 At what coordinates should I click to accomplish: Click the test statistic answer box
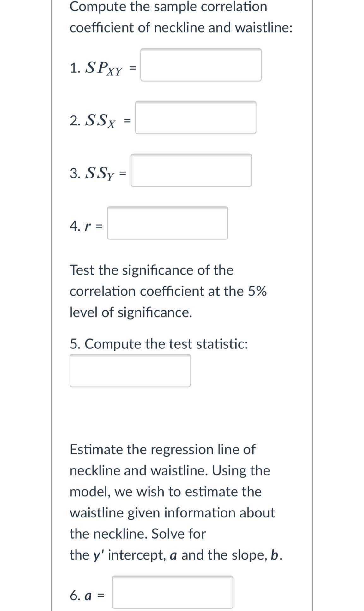[130, 371]
